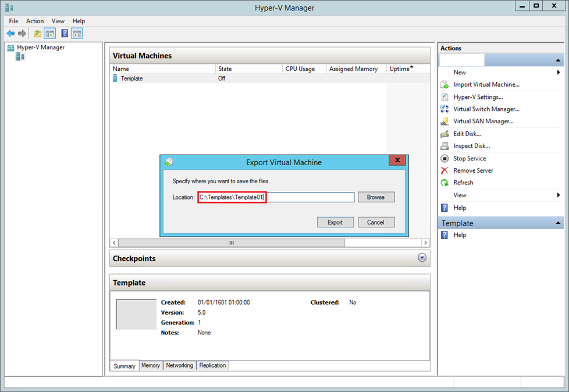Sort by the Name column header

162,69
